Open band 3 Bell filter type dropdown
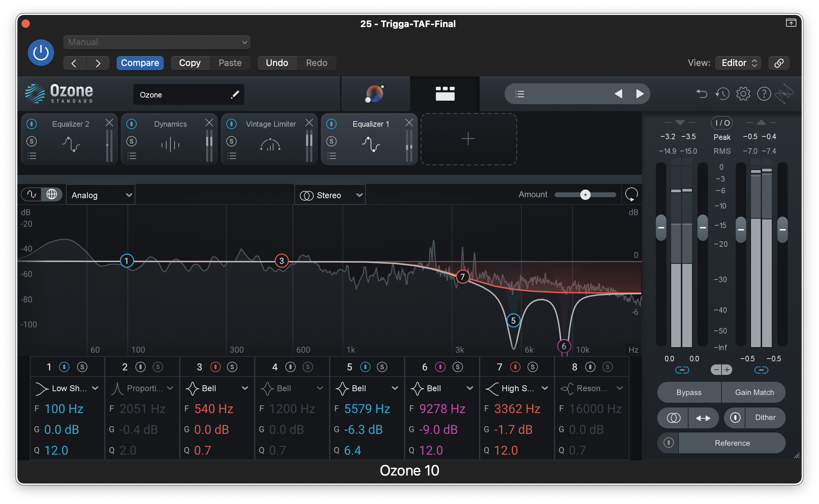Screen dimensions: 819x504 pos(217,388)
